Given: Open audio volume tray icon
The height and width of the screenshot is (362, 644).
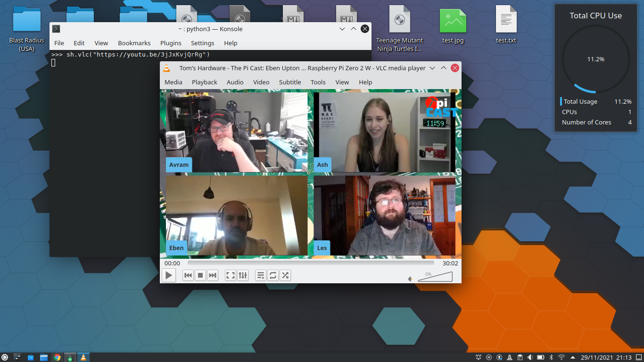Looking at the screenshot, I should [530, 357].
